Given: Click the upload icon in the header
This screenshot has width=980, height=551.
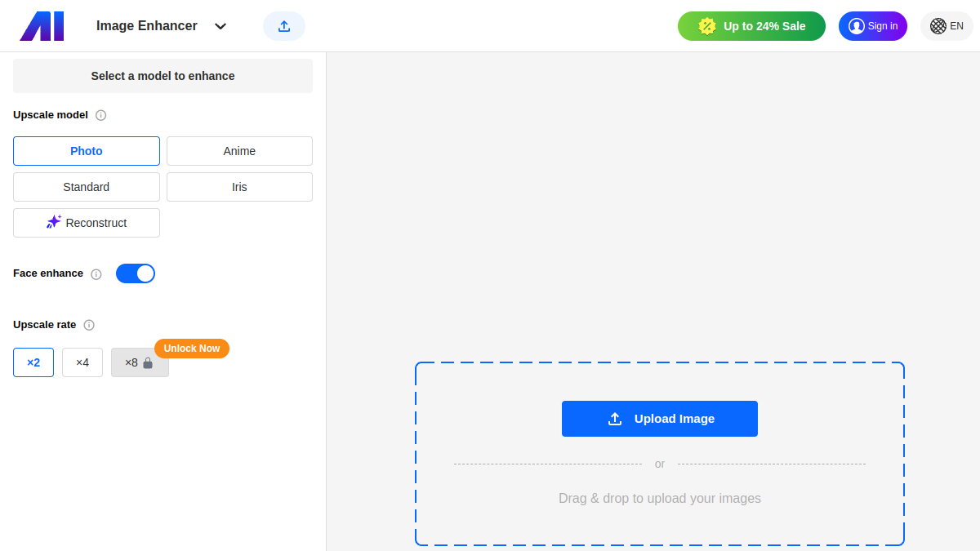Looking at the screenshot, I should [x=284, y=26].
